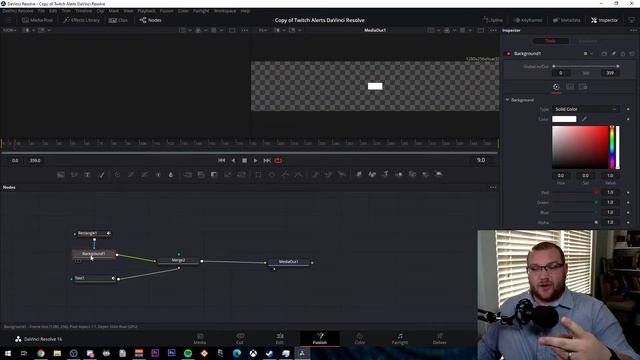This screenshot has height=360, width=640.
Task: Open right viewer options three-dot menu
Action: point(493,30)
